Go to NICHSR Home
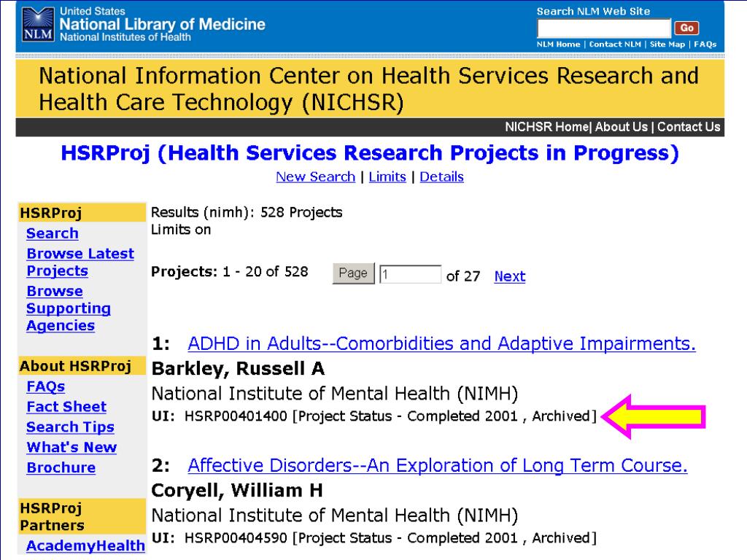The width and height of the screenshot is (747, 560). [x=546, y=127]
